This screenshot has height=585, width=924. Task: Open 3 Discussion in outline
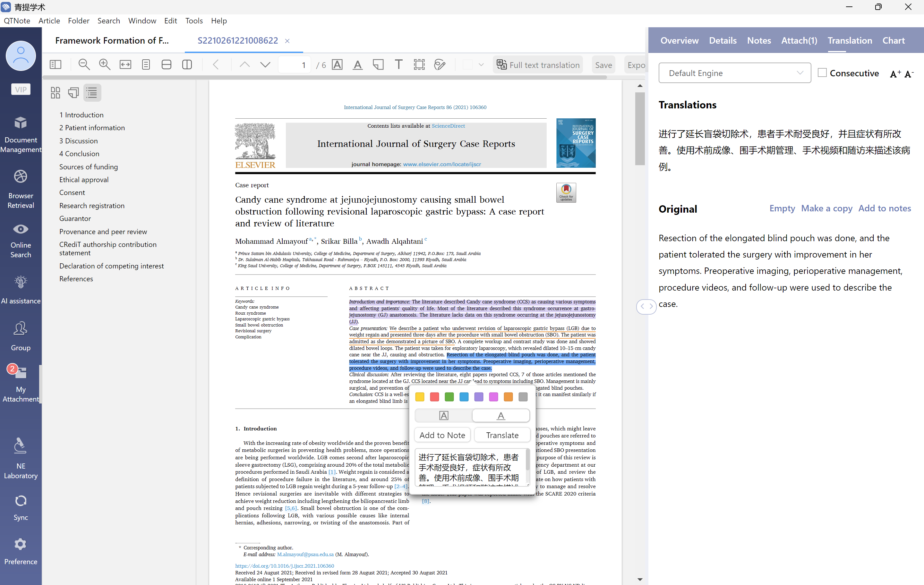[78, 141]
